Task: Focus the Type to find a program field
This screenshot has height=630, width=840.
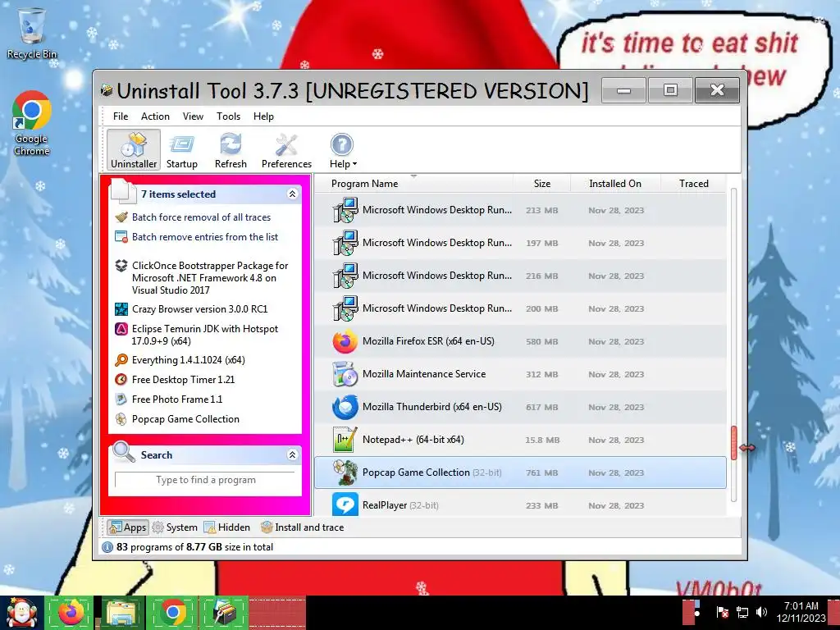Action: click(205, 480)
